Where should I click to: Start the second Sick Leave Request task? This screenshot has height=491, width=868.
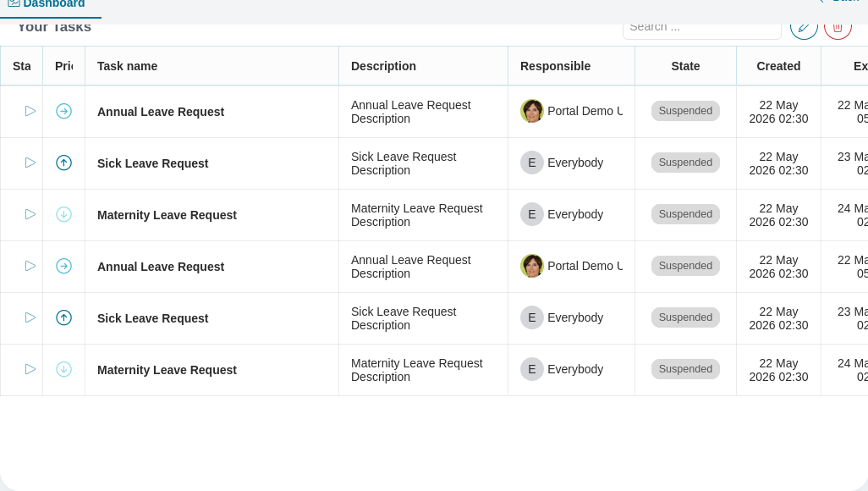(x=30, y=317)
